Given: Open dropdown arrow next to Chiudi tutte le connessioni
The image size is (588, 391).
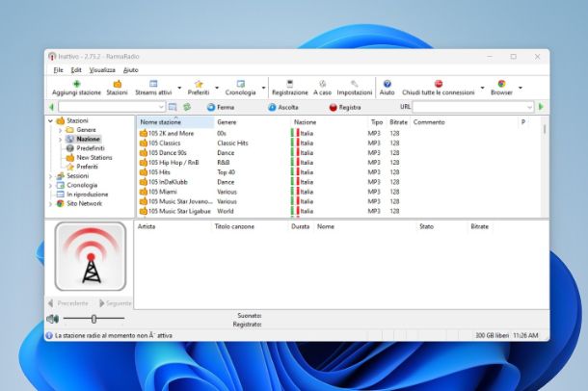Looking at the screenshot, I should click(x=483, y=88).
